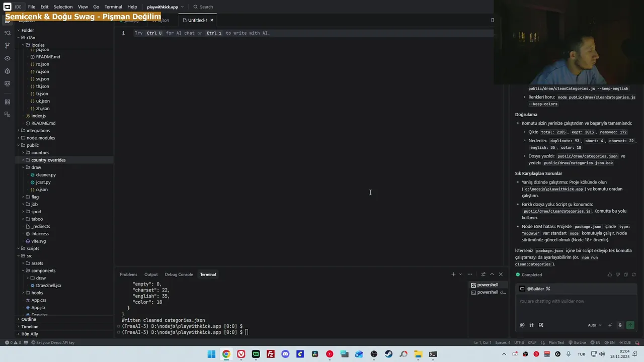Click Spaces: 4 indentation setting
Screen dimensions: 644x362
[x=503, y=343]
